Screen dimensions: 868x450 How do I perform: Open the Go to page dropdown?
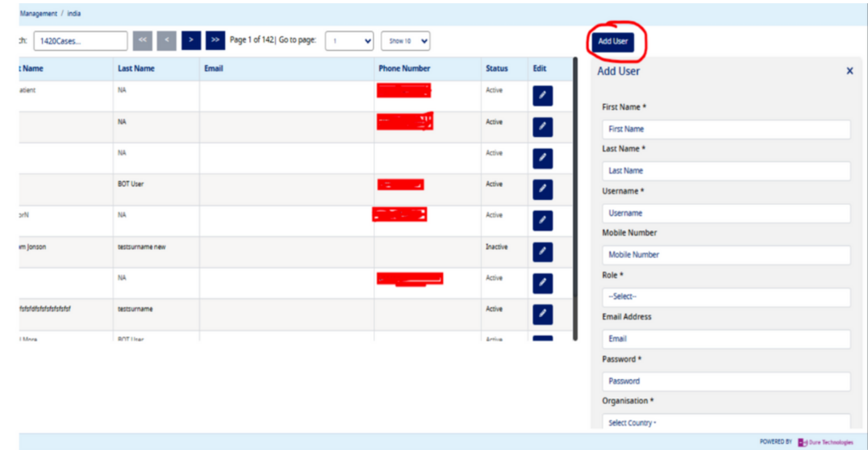[x=348, y=40]
